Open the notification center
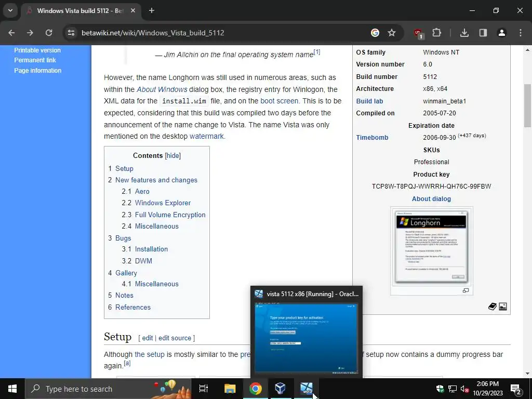The width and height of the screenshot is (532, 399). (516, 389)
